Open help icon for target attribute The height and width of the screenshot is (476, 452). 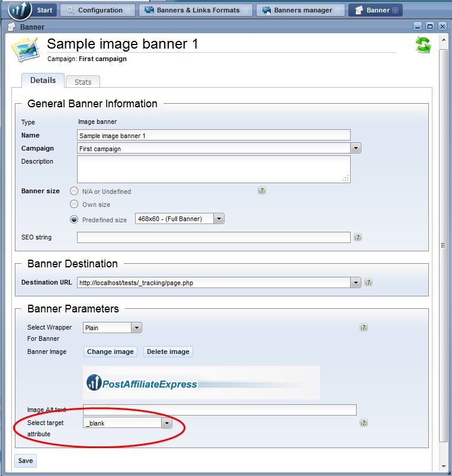click(363, 423)
